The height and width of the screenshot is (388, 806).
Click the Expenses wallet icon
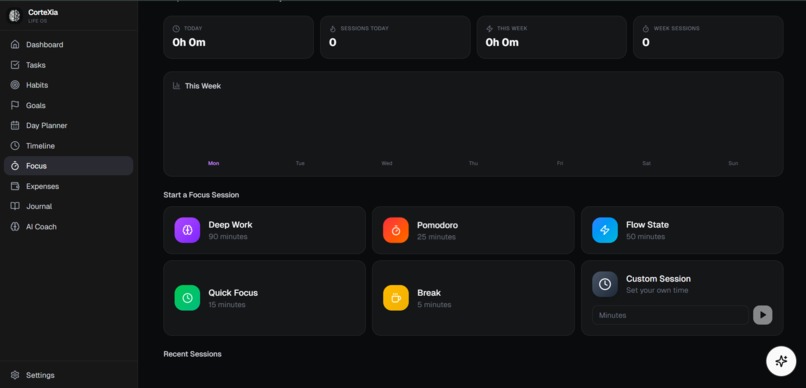[15, 186]
